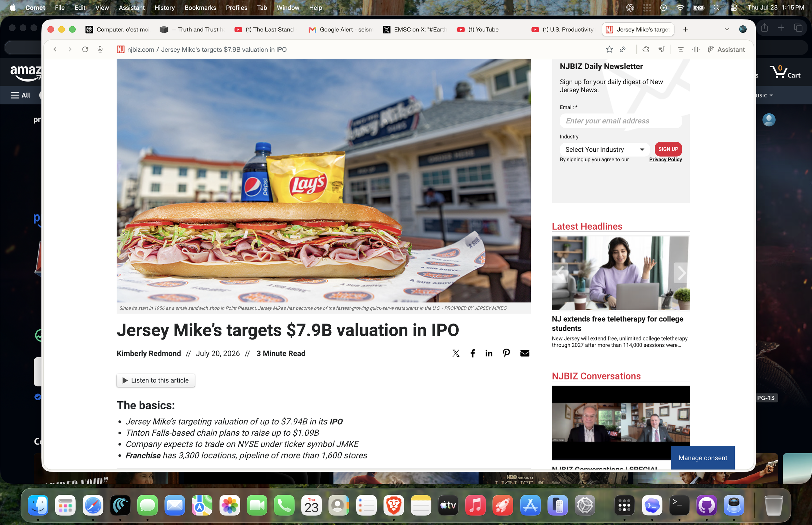Activate the microphone icon in address bar
Viewport: 812px width, 525px height.
100,49
